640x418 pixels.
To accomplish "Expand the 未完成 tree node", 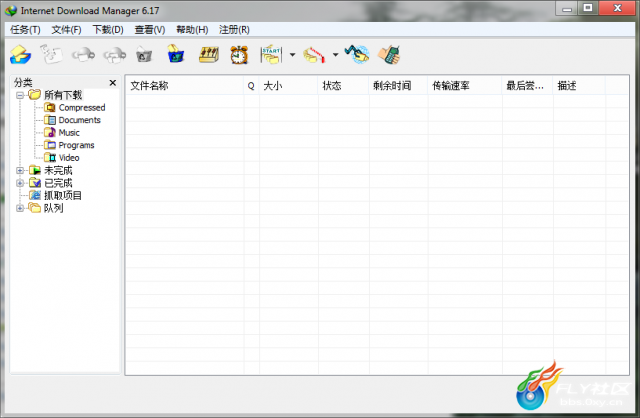I will 20,171.
